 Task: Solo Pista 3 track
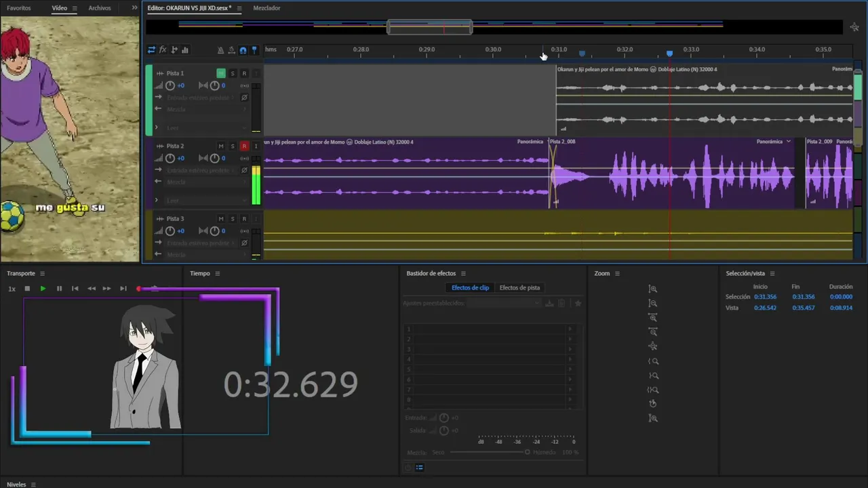(x=233, y=218)
